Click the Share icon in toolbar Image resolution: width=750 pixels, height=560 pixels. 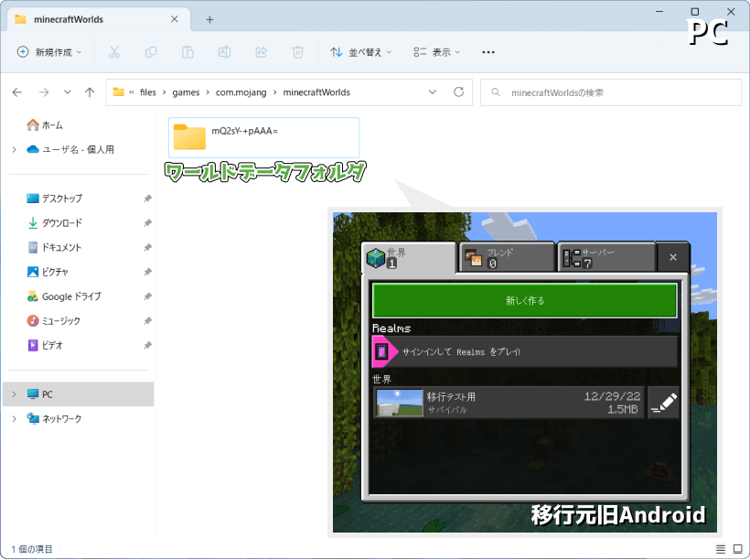pyautogui.click(x=262, y=52)
